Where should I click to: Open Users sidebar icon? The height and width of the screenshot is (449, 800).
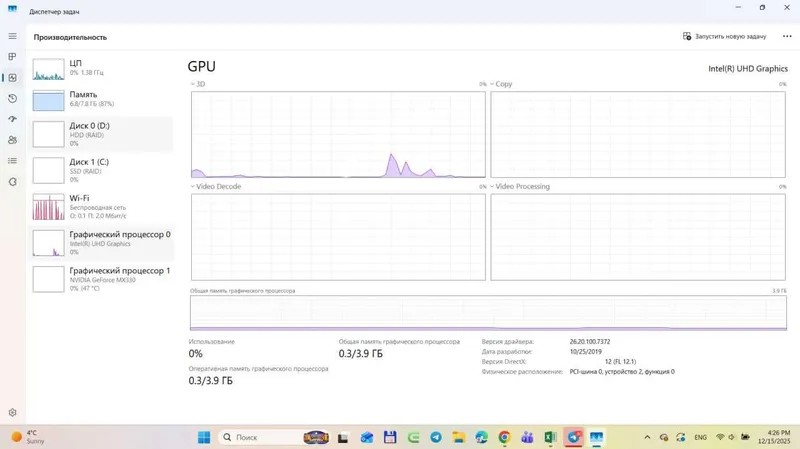[12, 140]
